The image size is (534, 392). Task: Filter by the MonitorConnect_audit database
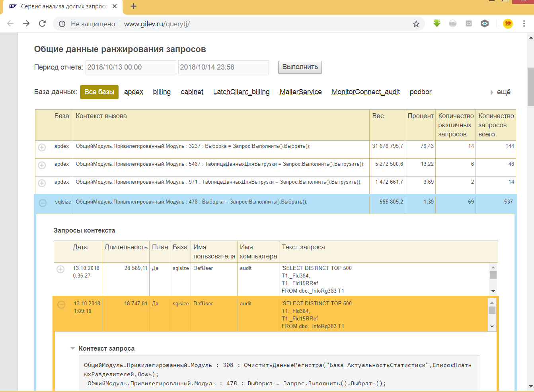[x=366, y=92]
